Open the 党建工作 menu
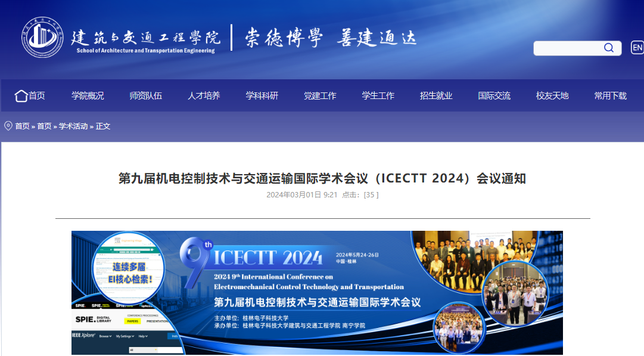644x356 pixels. [320, 96]
